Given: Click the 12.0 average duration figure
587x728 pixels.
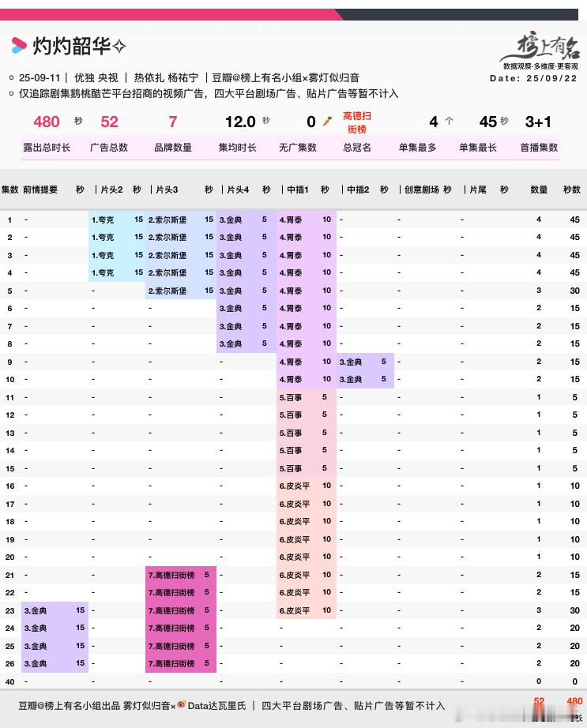Looking at the screenshot, I should [x=240, y=122].
